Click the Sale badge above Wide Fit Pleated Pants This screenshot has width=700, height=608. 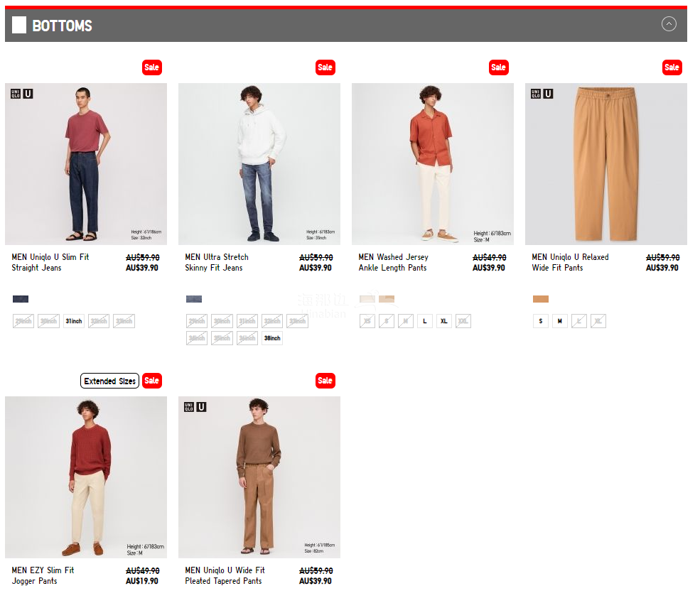tap(325, 381)
